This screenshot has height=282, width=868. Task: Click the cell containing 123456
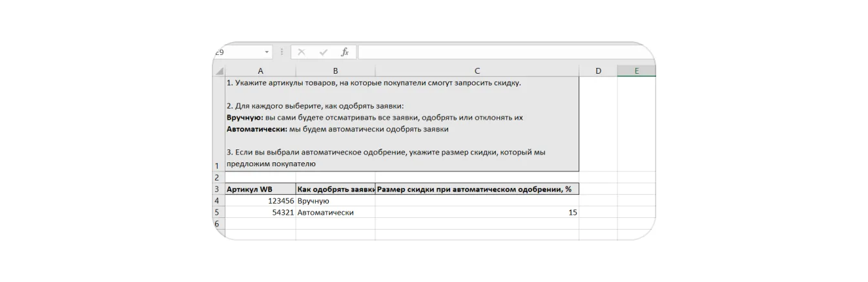[x=260, y=201]
